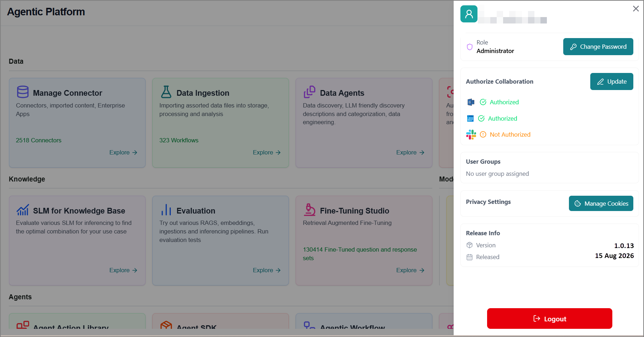Explore SLM for Knowledge Base
The height and width of the screenshot is (337, 644).
pyautogui.click(x=123, y=270)
